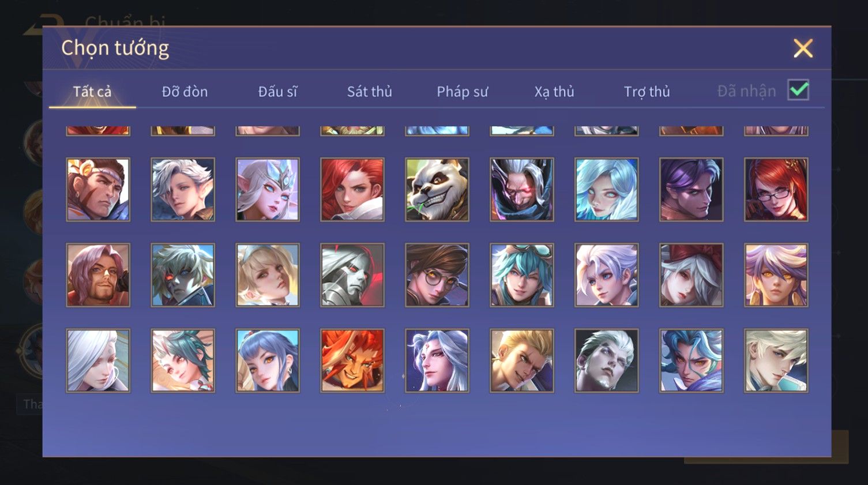Open the Đấu sĩ tab
The width and height of the screenshot is (868, 485).
point(277,92)
